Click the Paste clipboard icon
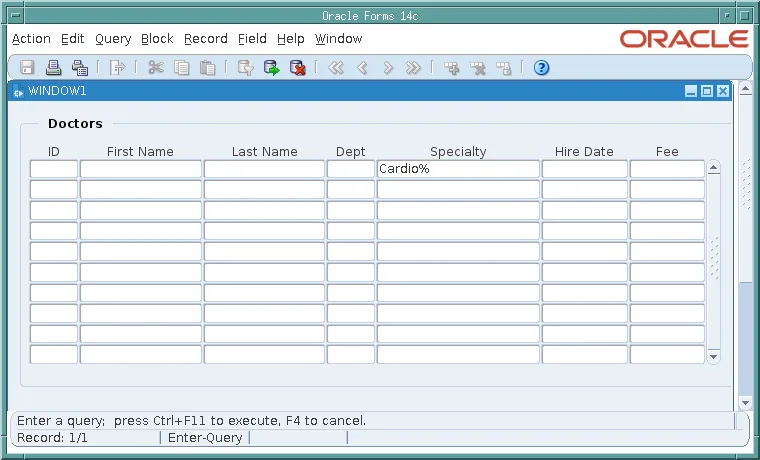 pos(207,67)
